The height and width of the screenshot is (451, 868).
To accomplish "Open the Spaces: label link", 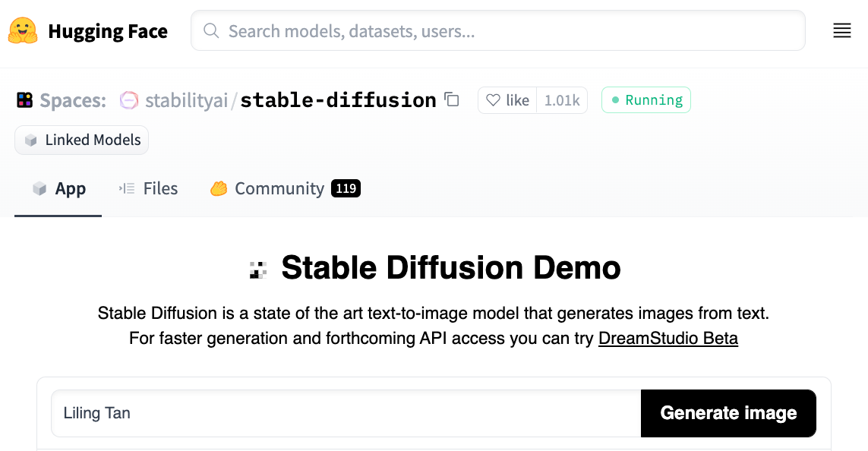I will pos(72,100).
